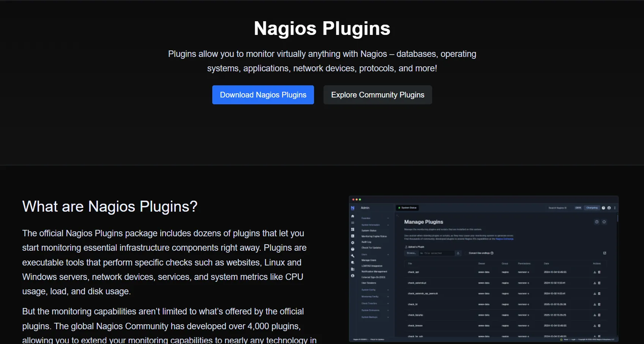Click the Manage Plugins screenshot image
This screenshot has height=344, width=644.
pos(484,269)
